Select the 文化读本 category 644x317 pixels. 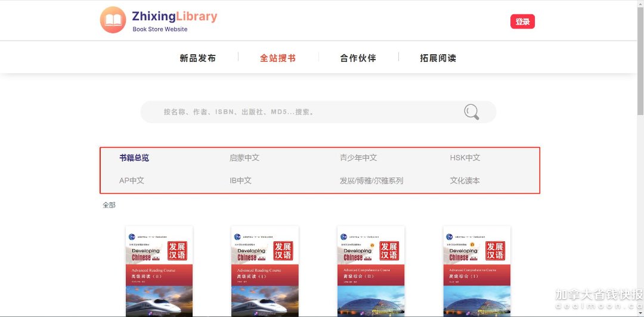click(x=465, y=181)
